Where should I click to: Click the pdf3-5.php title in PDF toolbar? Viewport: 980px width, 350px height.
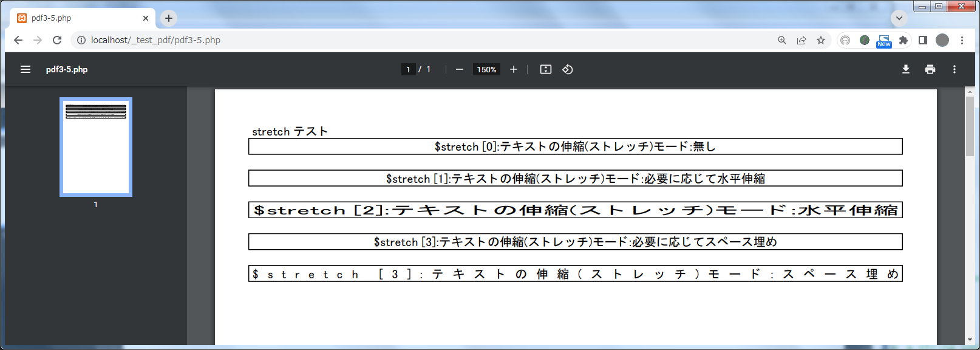(67, 69)
